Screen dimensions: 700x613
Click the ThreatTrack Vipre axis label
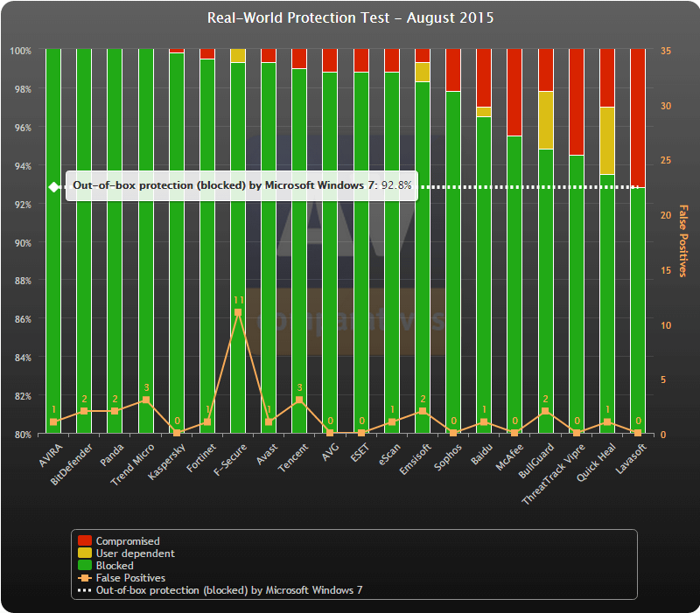coord(553,474)
